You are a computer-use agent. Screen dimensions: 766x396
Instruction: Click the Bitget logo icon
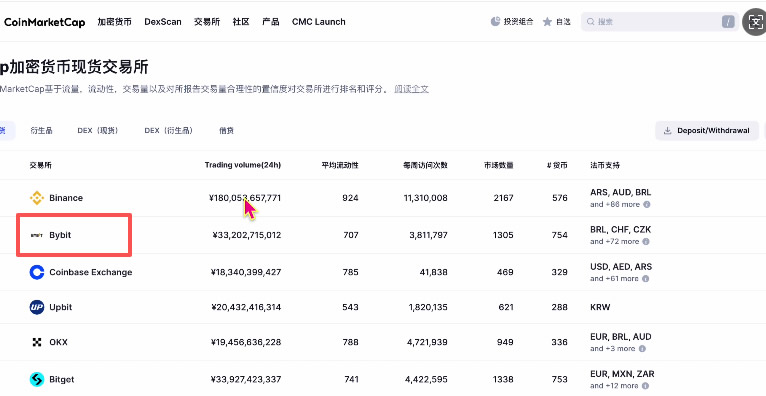coord(37,379)
